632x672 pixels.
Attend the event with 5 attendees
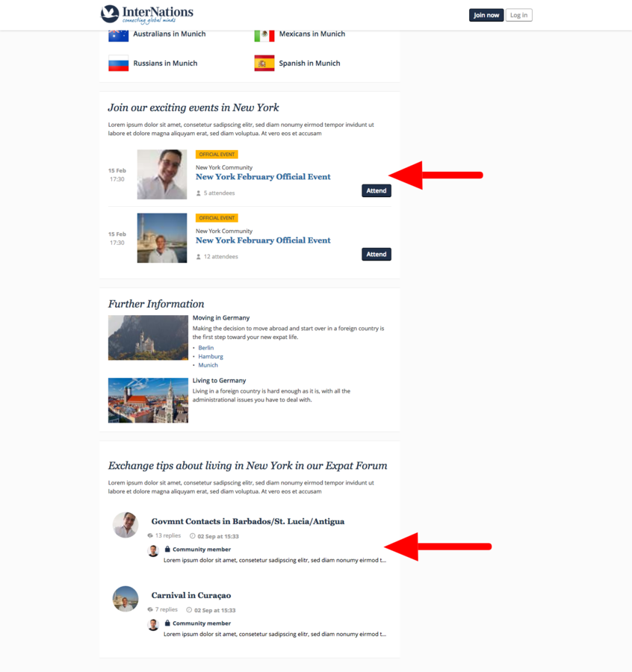pos(376,190)
